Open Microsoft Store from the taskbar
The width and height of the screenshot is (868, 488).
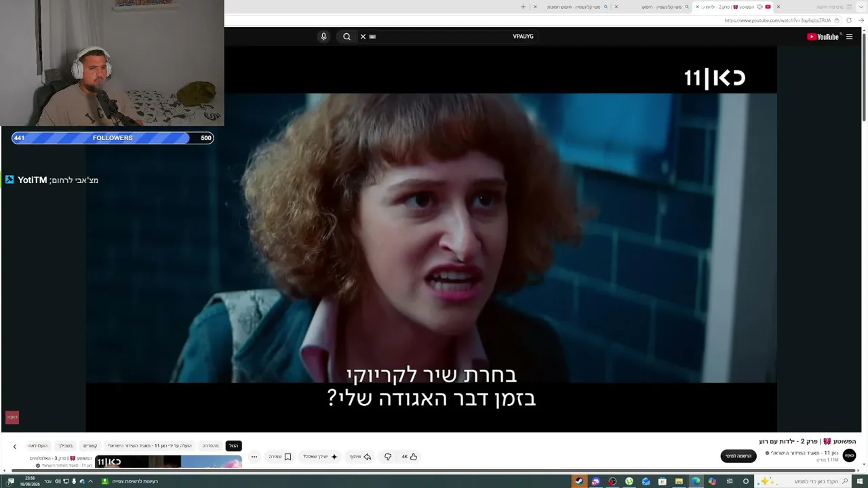click(x=663, y=481)
